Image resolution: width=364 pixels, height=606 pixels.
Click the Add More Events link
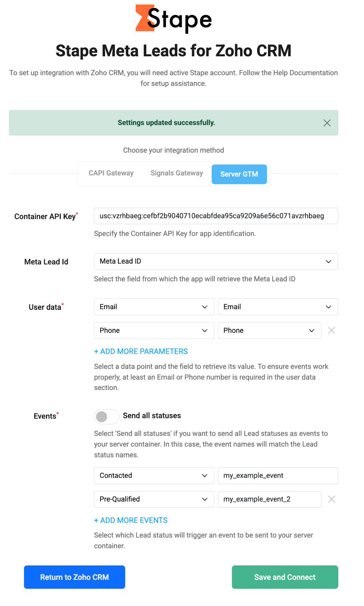point(131,520)
